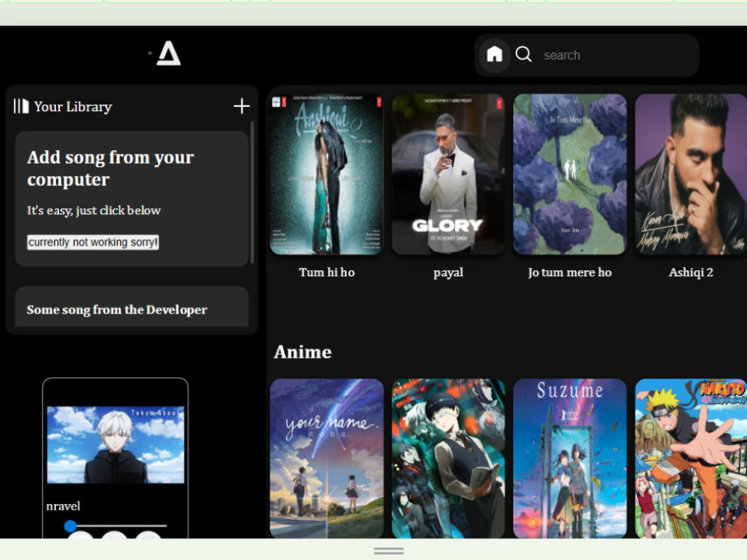Click the 'Tum hi ho' song title
The height and width of the screenshot is (560, 747).
tap(327, 273)
